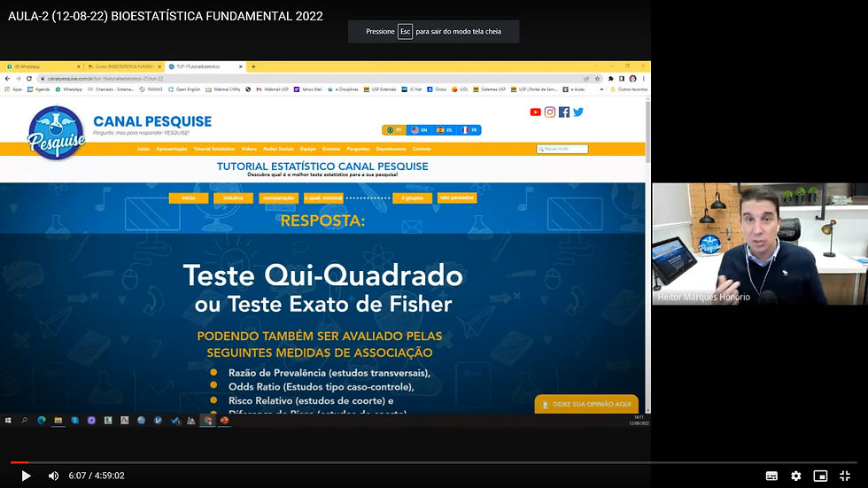Viewport: 868px width, 488px height.
Task: Go back in browser history
Action: point(8,79)
